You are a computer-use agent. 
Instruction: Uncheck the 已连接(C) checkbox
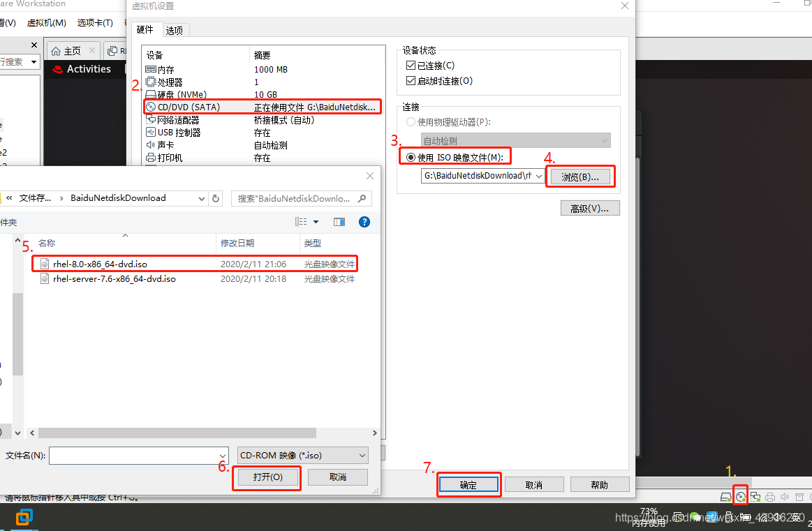[411, 63]
